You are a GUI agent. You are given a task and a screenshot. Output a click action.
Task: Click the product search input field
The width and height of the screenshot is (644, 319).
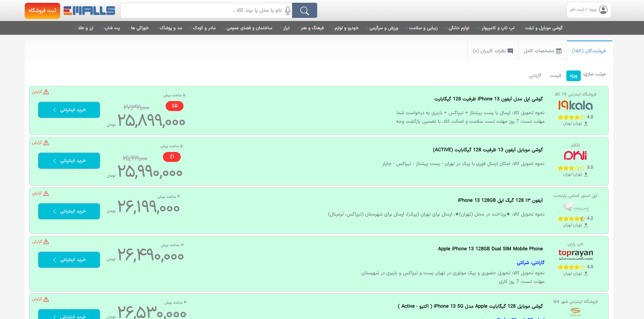(206, 11)
